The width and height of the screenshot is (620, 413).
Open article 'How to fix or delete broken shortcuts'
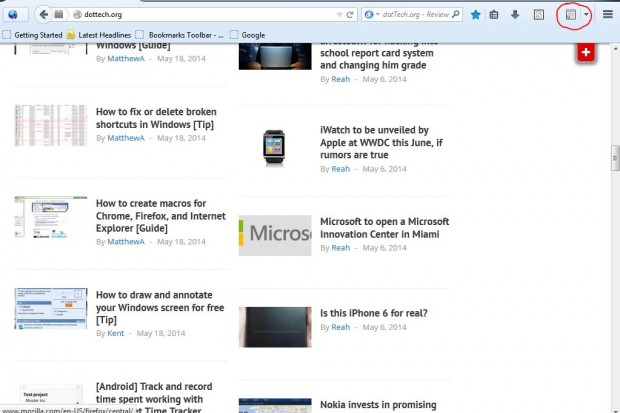coord(156,118)
